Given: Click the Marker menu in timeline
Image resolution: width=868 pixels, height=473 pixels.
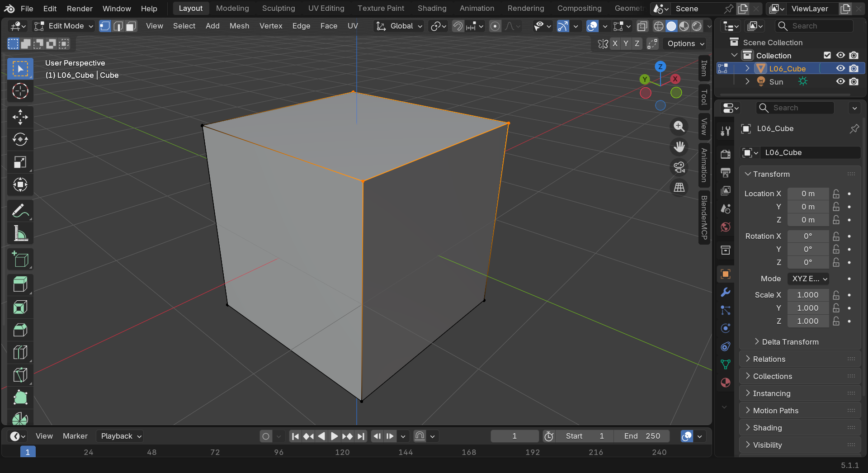Looking at the screenshot, I should pos(75,436).
